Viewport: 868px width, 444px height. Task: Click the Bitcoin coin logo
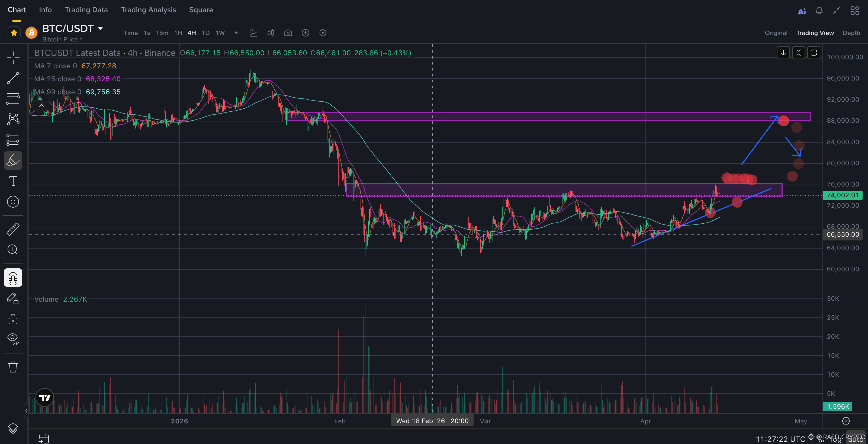31,33
